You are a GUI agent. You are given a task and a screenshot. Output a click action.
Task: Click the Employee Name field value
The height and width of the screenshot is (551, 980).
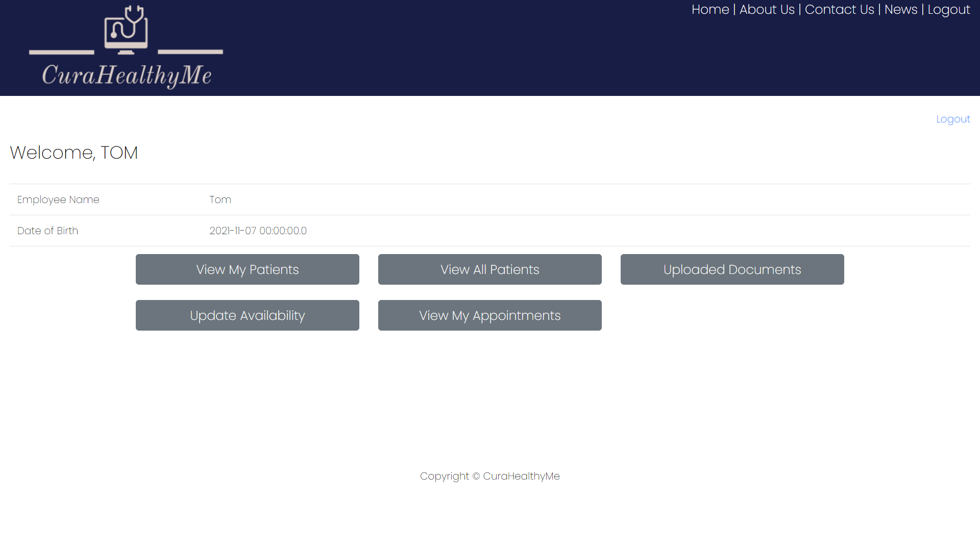coord(220,199)
